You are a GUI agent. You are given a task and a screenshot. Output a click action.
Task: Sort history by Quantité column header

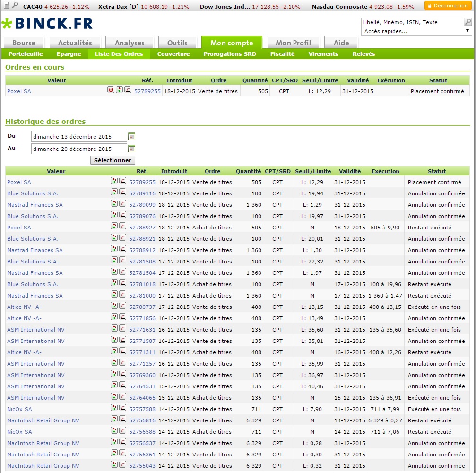pyautogui.click(x=248, y=171)
